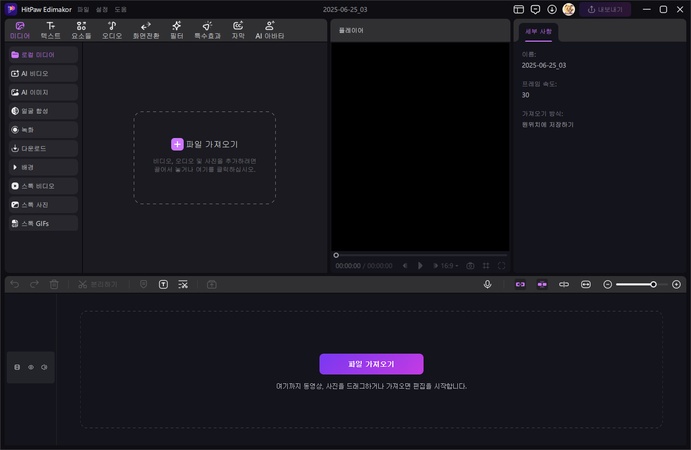Click the purple 파일 가져오기 button in timeline
The width and height of the screenshot is (691, 450).
click(x=371, y=364)
